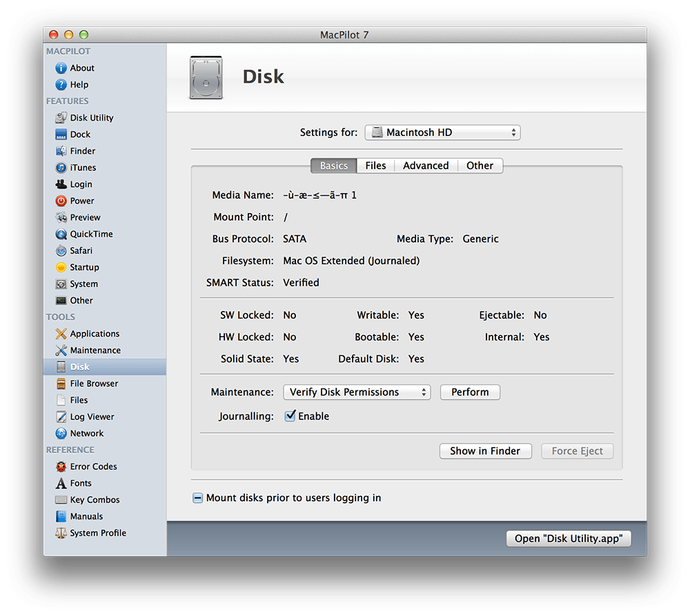Select the iTunes icon
This screenshot has height=616, width=690.
pos(61,168)
